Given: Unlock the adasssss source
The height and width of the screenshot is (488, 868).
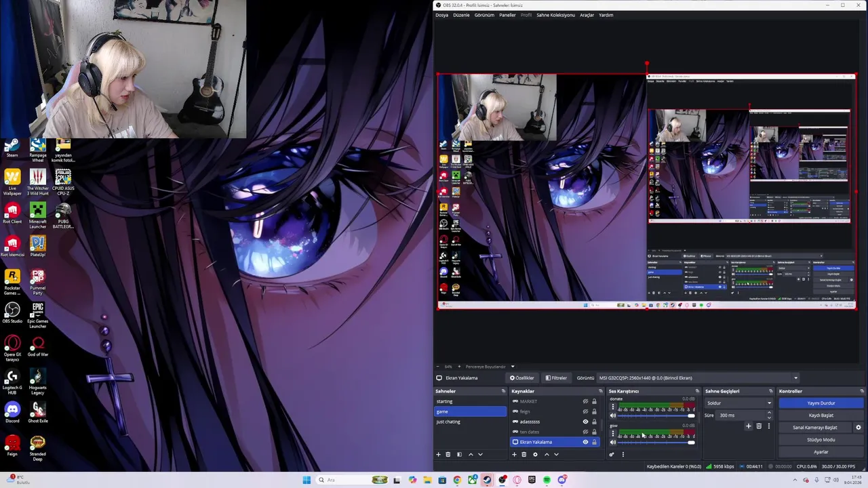Looking at the screenshot, I should tap(594, 422).
